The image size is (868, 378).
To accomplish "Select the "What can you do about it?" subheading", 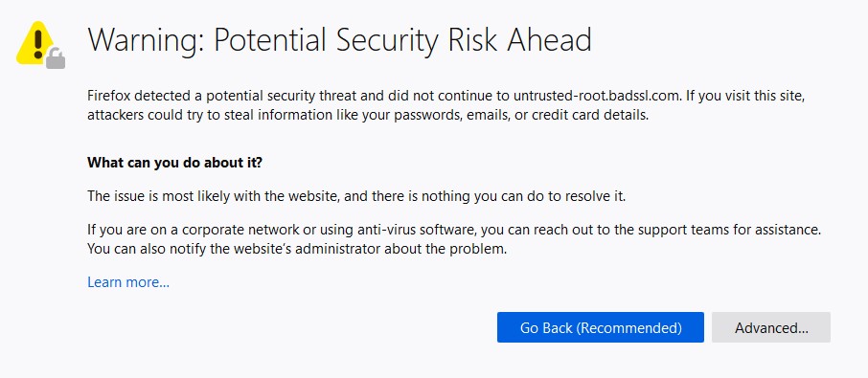I will (174, 164).
